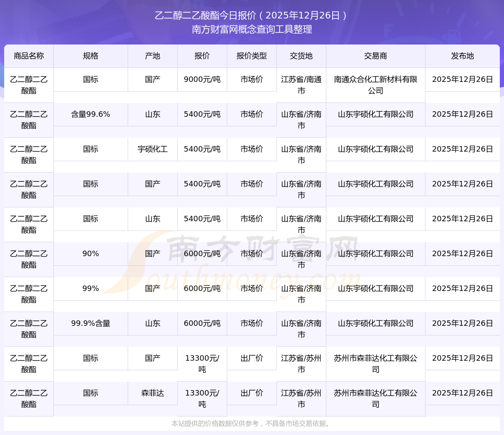The height and width of the screenshot is (435, 504).
Task: Select the 交货地 column header
Action: (x=301, y=56)
